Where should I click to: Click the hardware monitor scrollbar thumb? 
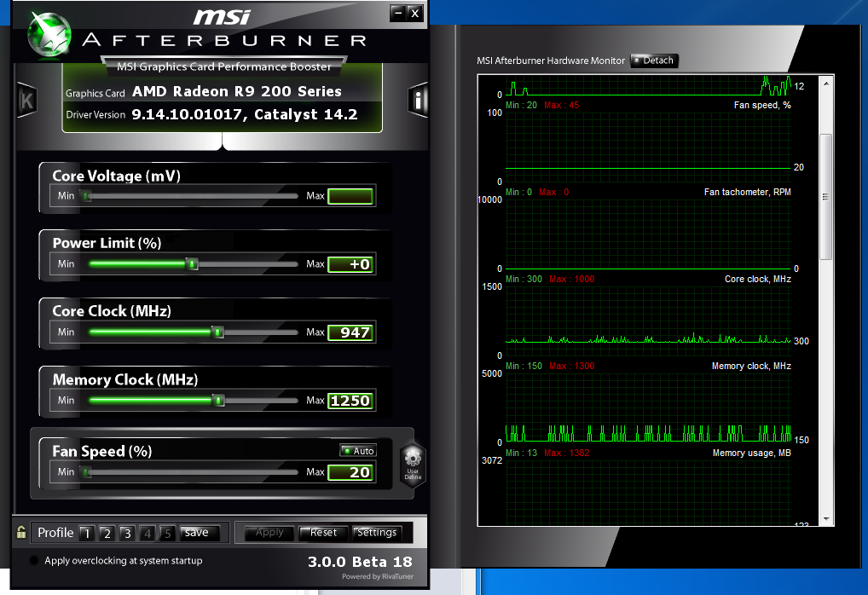click(x=826, y=197)
